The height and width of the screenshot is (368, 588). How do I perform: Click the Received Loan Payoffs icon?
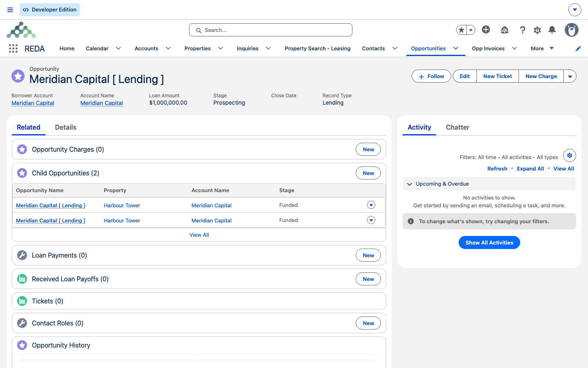pyautogui.click(x=22, y=279)
